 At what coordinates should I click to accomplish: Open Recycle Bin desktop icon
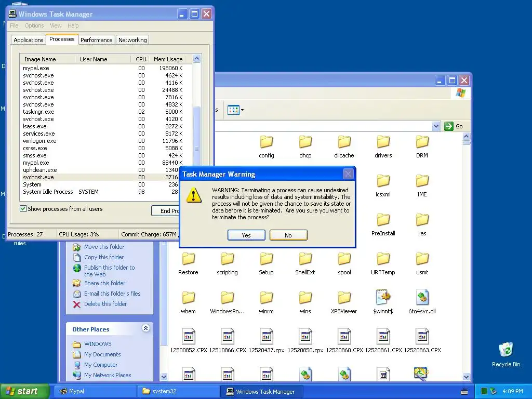506,354
